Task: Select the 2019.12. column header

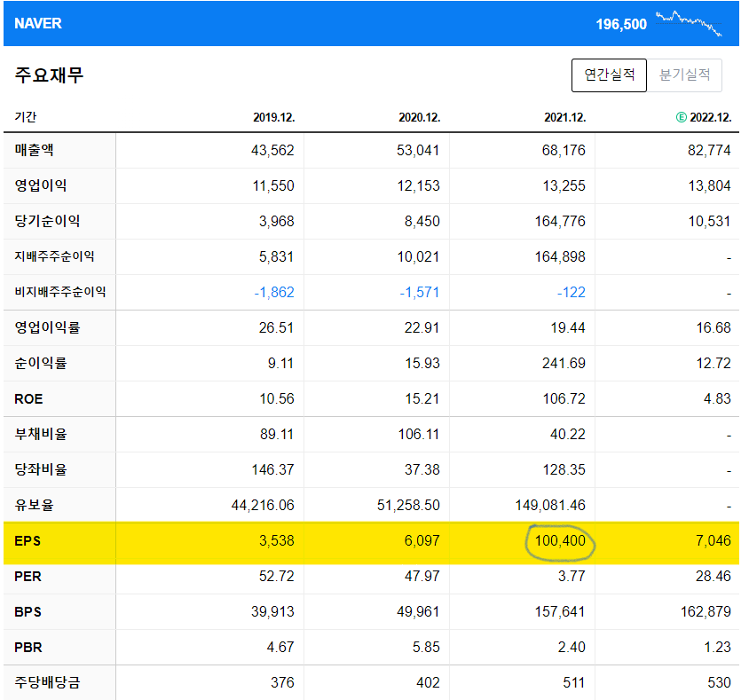Action: 273,117
